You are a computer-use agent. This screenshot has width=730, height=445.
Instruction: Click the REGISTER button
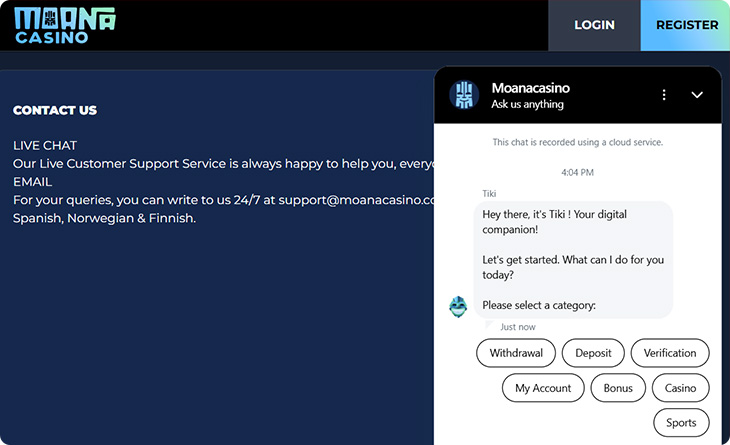click(687, 25)
